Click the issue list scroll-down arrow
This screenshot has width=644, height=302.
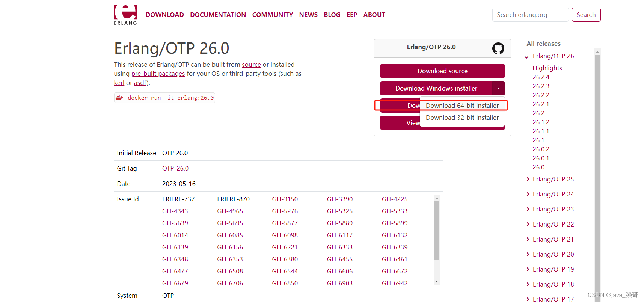[437, 281]
